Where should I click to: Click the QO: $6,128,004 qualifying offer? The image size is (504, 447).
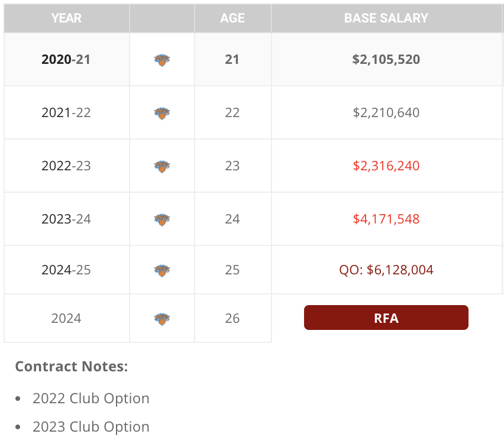coord(386,270)
